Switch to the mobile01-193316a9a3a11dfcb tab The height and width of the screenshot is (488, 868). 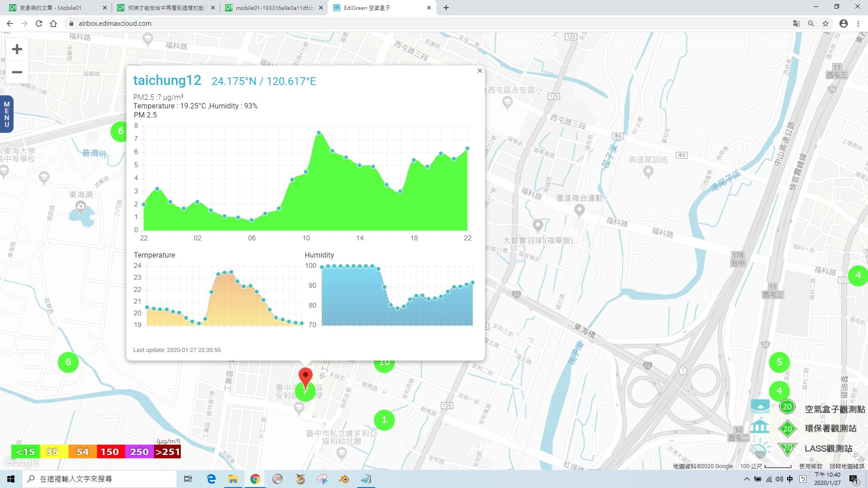tap(274, 8)
